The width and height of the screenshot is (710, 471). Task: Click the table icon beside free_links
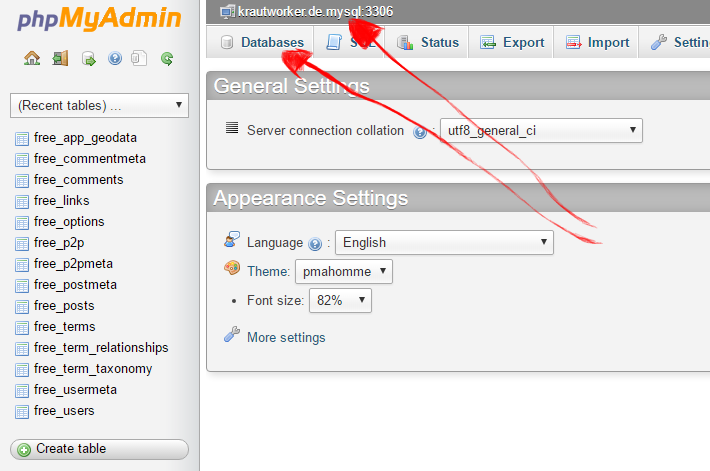[22, 202]
